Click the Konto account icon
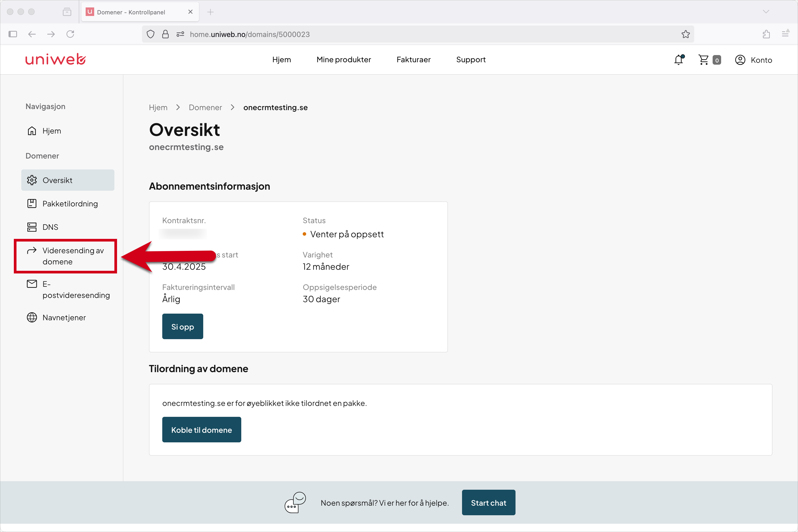 [x=740, y=60]
